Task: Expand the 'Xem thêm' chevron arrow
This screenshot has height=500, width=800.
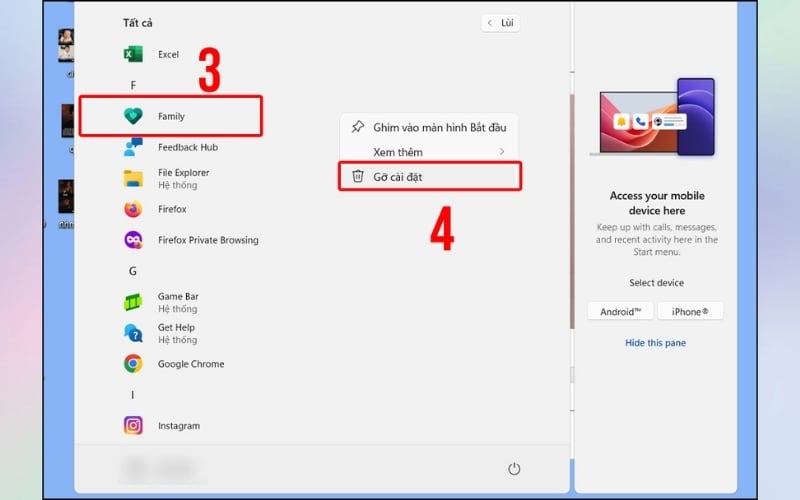Action: click(502, 152)
